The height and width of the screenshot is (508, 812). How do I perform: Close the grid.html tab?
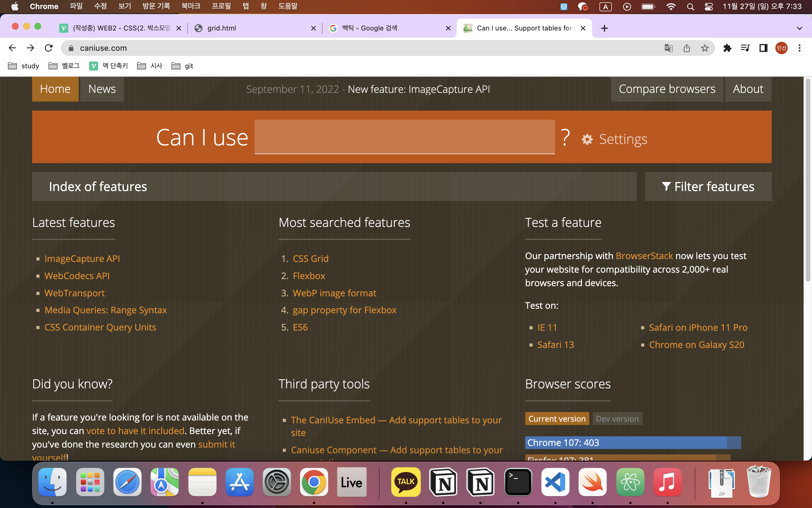click(314, 28)
